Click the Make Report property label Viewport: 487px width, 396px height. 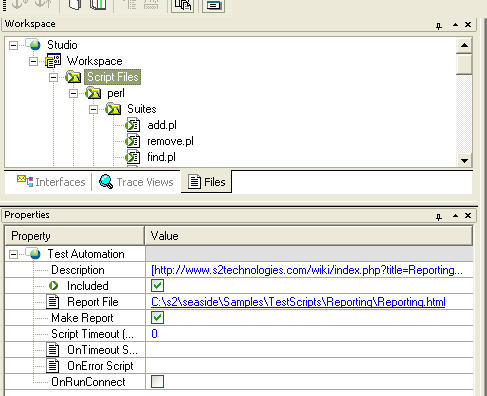(82, 318)
